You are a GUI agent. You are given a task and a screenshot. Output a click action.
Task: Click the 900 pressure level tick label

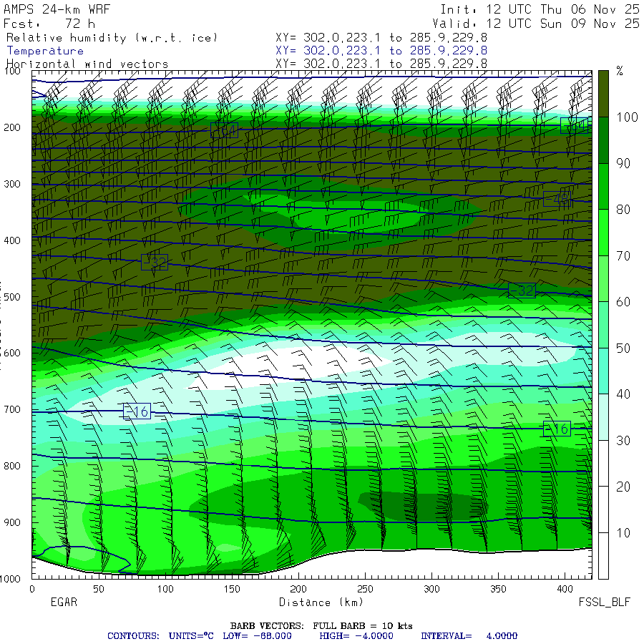[x=12, y=522]
